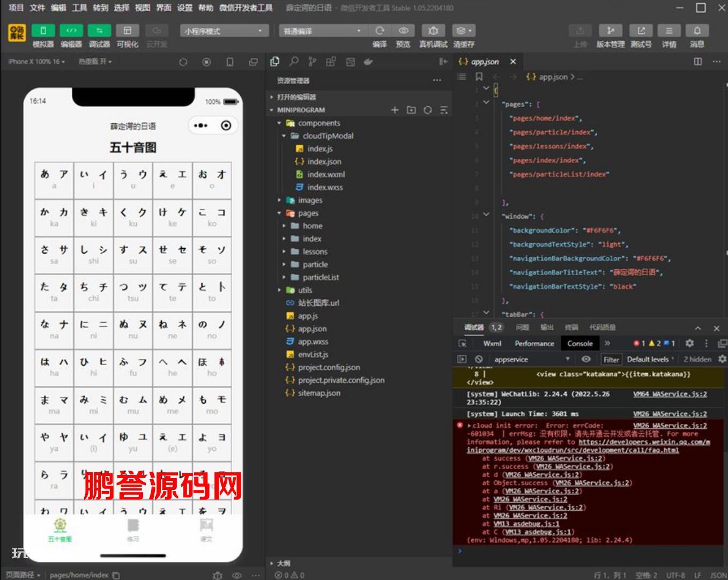This screenshot has width=728, height=580.
Task: Open version management (版本管理)
Action: [x=611, y=31]
